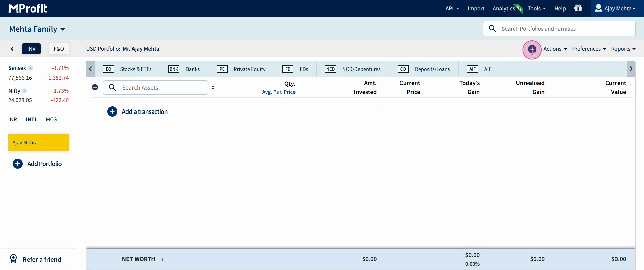Click the back arrow beside INV

tap(12, 49)
